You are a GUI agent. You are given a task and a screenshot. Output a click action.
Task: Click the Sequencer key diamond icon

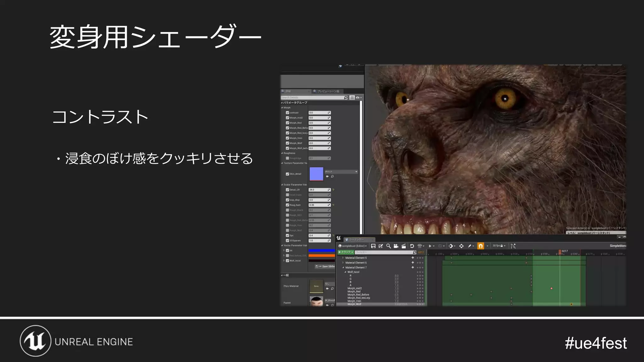pos(451,246)
